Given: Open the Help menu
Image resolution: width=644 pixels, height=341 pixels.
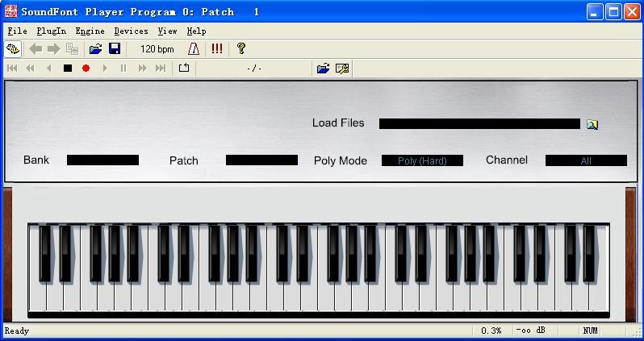Looking at the screenshot, I should (x=196, y=31).
